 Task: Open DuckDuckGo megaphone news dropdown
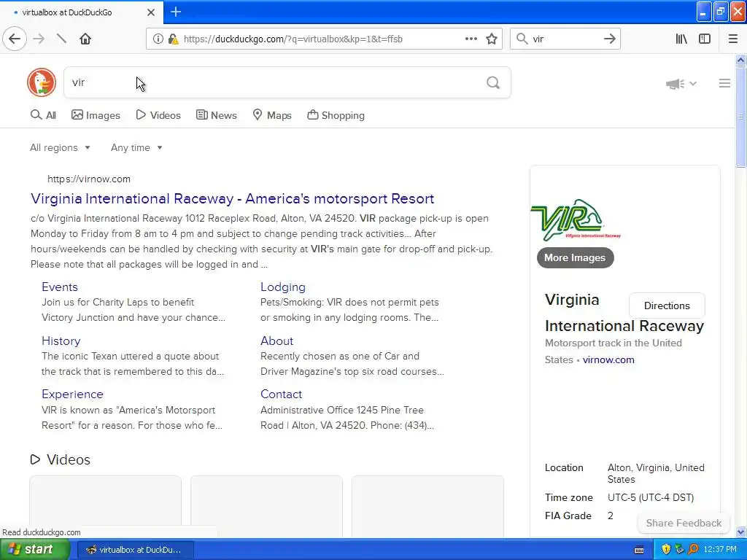click(681, 84)
